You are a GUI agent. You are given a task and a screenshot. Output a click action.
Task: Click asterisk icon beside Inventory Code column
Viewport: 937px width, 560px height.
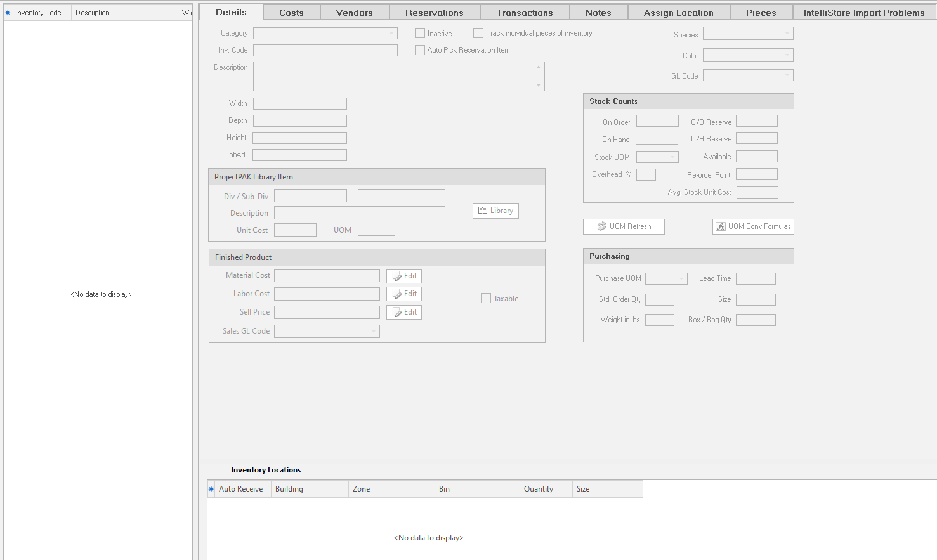pos(8,13)
